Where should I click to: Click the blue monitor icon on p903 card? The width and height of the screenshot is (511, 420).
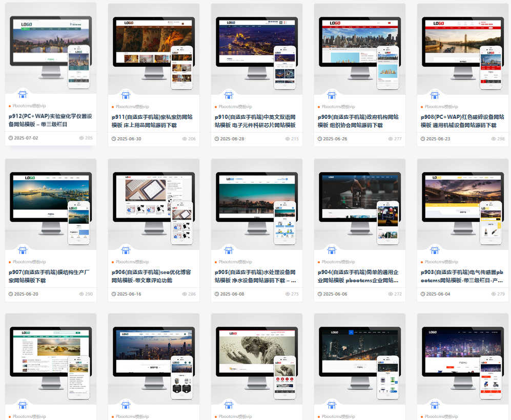click(435, 250)
